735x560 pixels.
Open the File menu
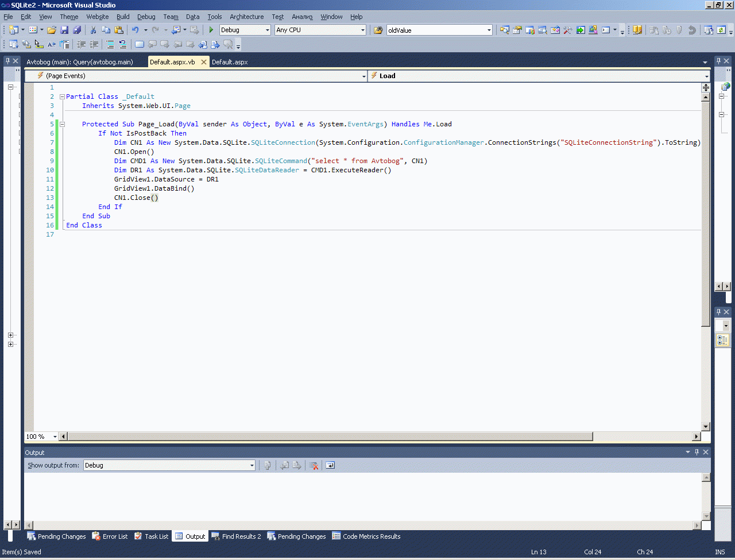[x=8, y=17]
